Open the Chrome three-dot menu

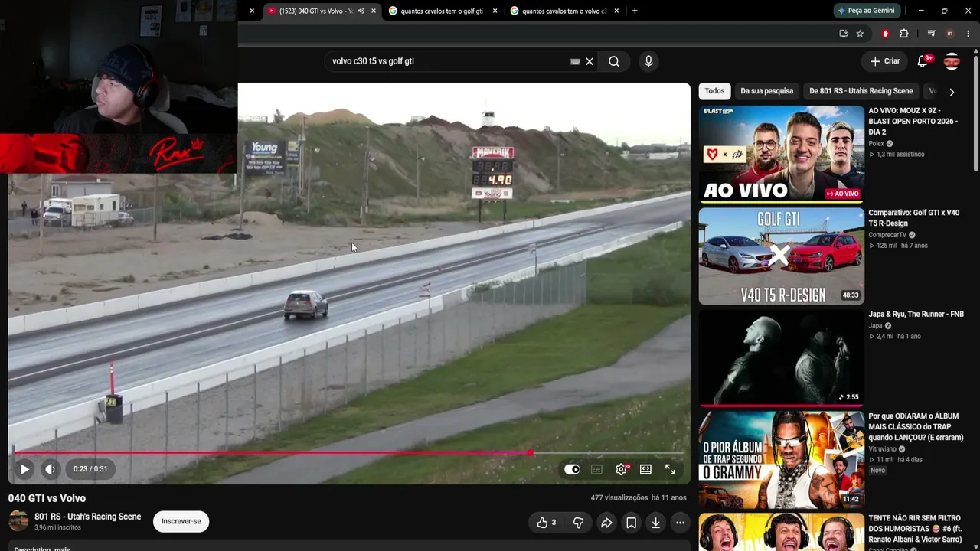point(969,34)
